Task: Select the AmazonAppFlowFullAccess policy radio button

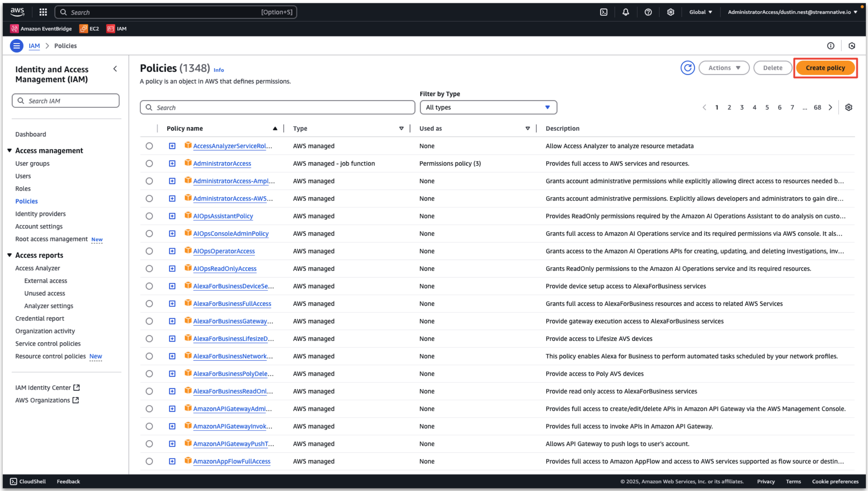Action: coord(149,461)
